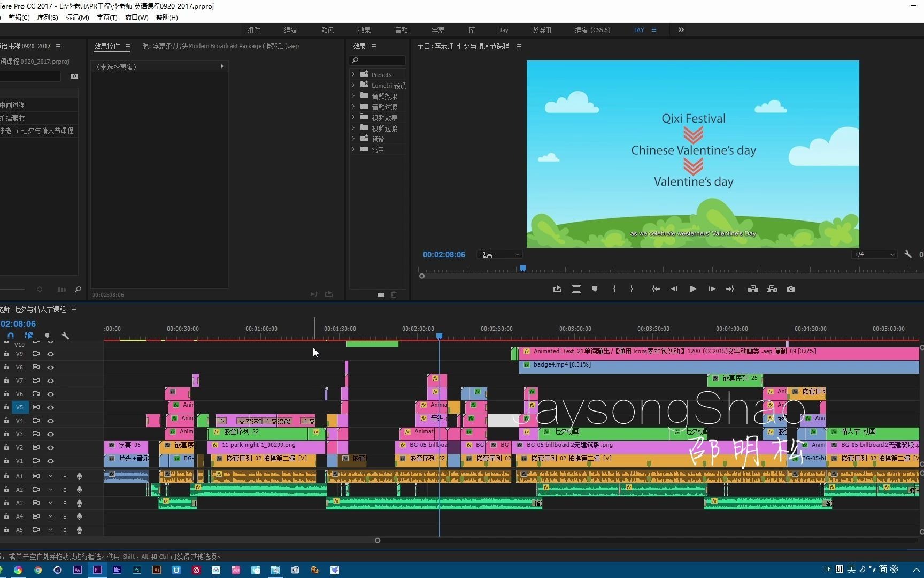This screenshot has width=924, height=578.
Task: Go to In point in program monitor
Action: [656, 289]
